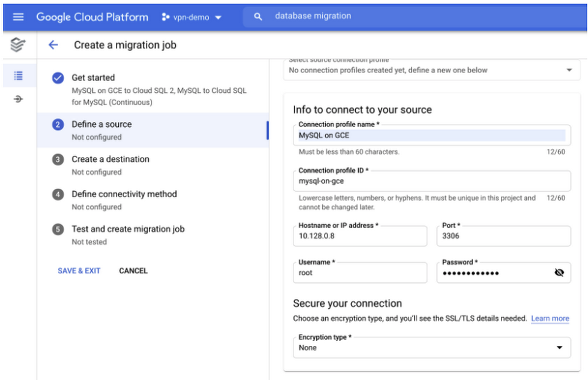588x380 pixels.
Task: Open the Learn more link
Action: 550,318
